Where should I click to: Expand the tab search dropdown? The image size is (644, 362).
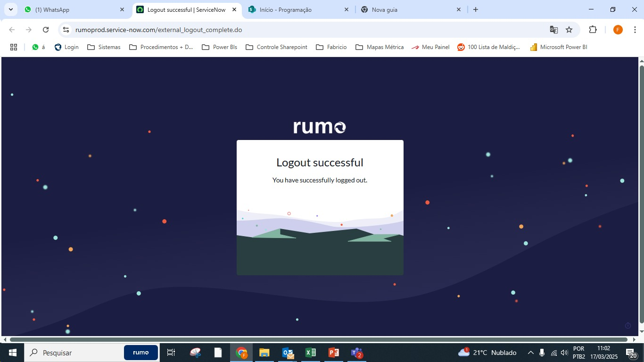pos(10,9)
